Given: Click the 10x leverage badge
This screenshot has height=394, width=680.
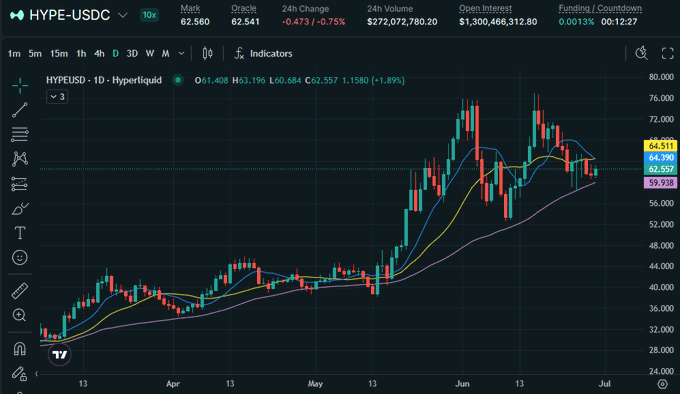Looking at the screenshot, I should [x=149, y=15].
